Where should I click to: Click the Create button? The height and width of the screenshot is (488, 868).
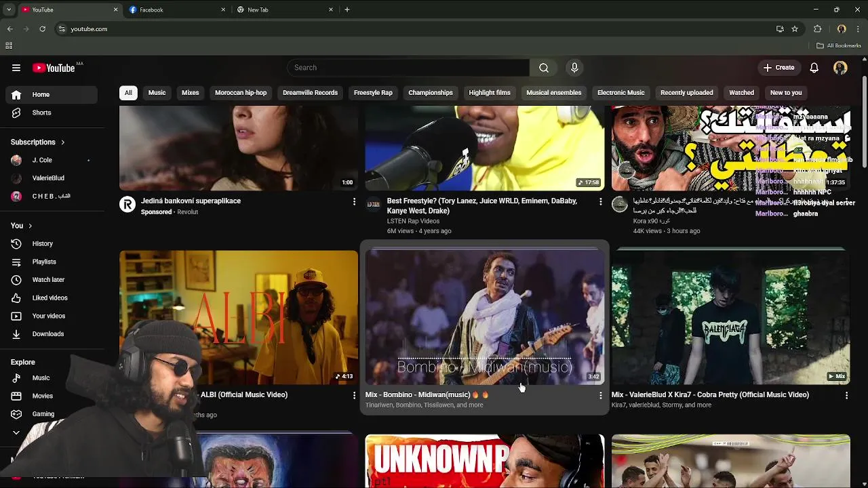click(x=778, y=68)
